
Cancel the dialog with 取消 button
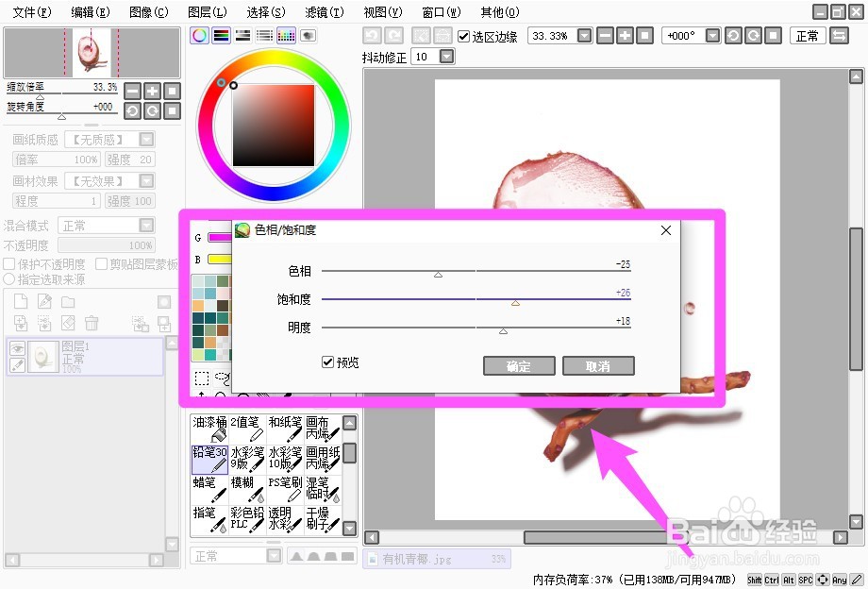tap(598, 366)
